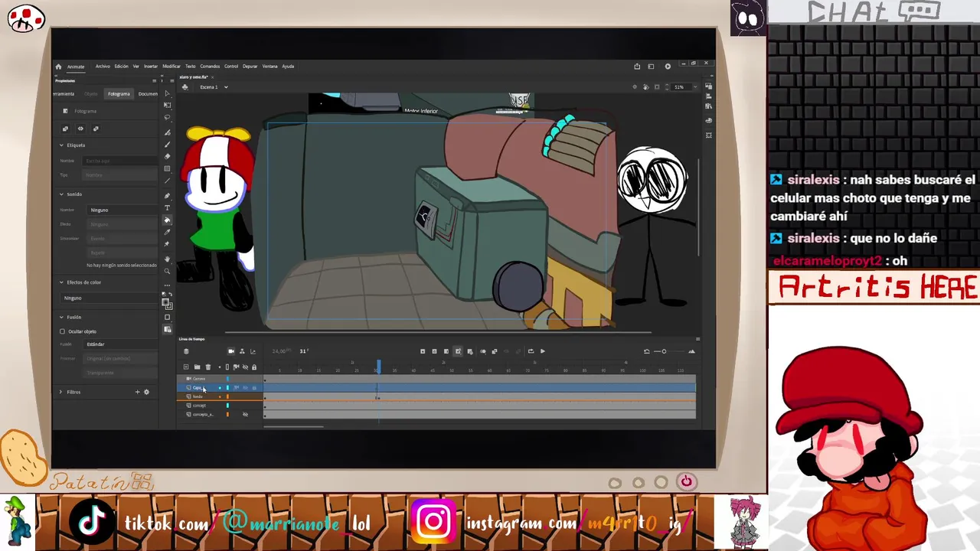This screenshot has width=980, height=551.
Task: Select the Rectangle tool
Action: point(168,168)
